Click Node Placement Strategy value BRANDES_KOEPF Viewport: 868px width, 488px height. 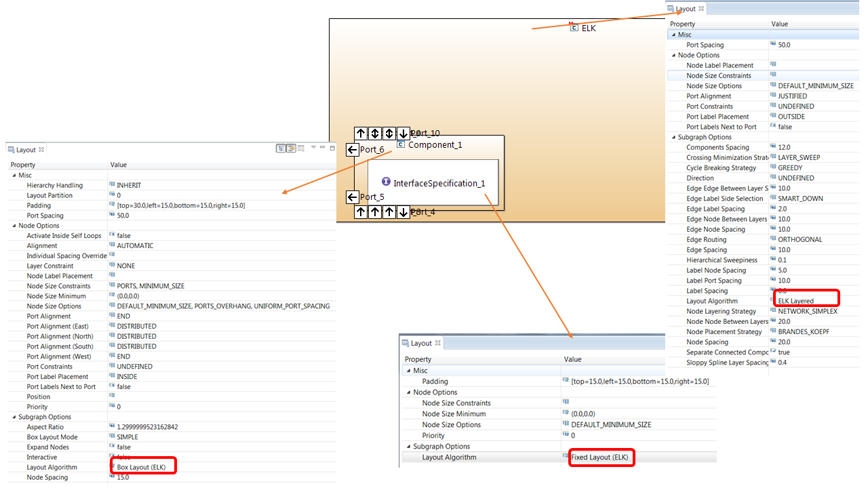(x=804, y=331)
